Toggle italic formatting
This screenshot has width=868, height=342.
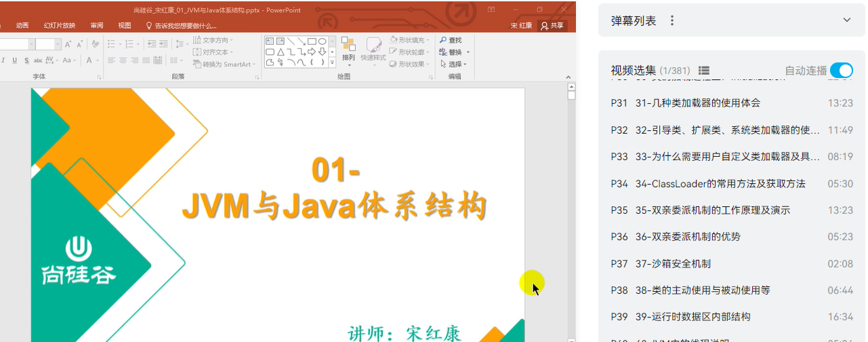click(3, 60)
